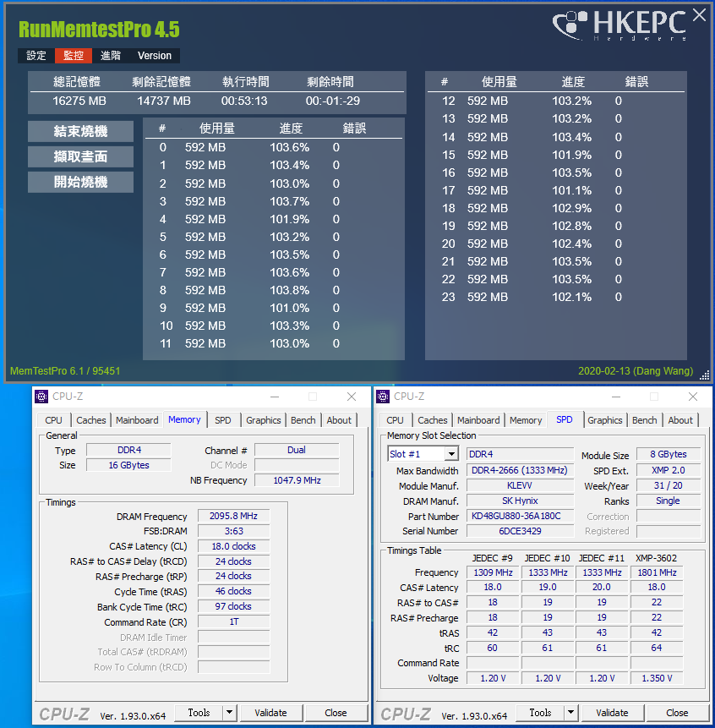Click the resize grip in RunMemtestPro corner
The image size is (715, 728).
pos(704,375)
